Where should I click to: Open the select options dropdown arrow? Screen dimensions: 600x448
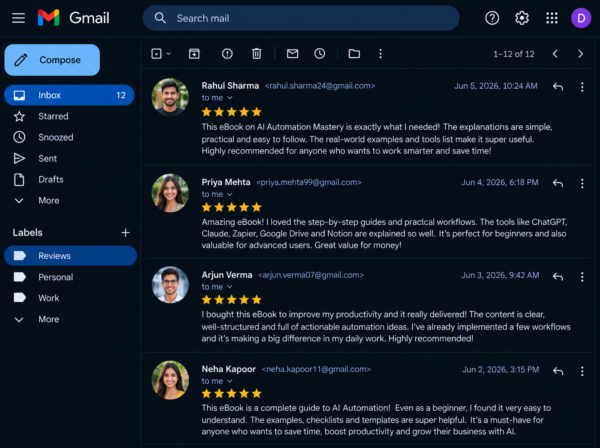[168, 54]
